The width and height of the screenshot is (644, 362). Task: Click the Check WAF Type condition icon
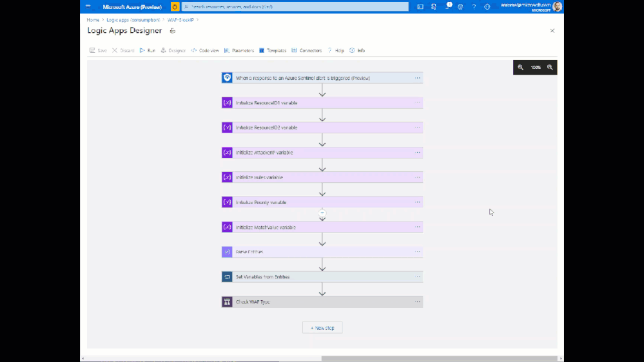[227, 301]
